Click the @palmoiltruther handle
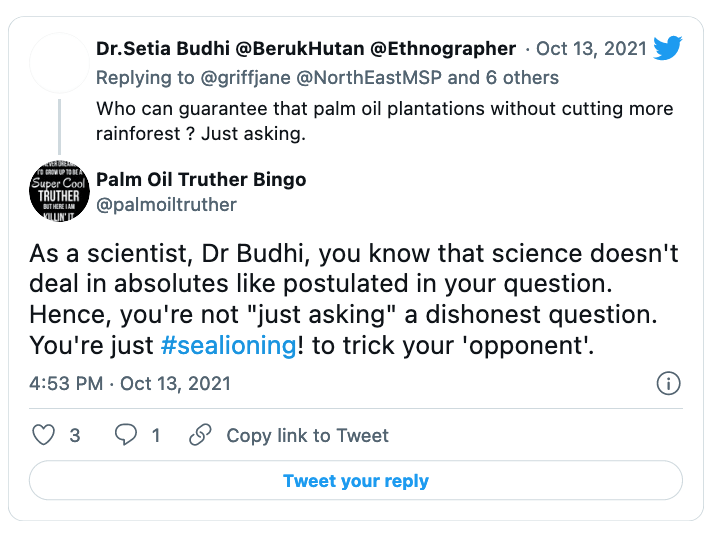Image resolution: width=718 pixels, height=534 pixels. pyautogui.click(x=166, y=205)
